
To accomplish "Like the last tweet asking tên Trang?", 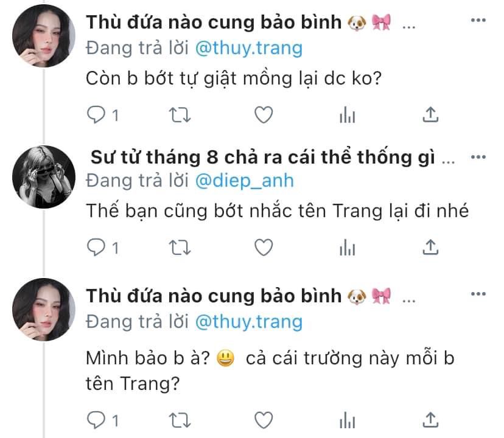I will pyautogui.click(x=264, y=420).
